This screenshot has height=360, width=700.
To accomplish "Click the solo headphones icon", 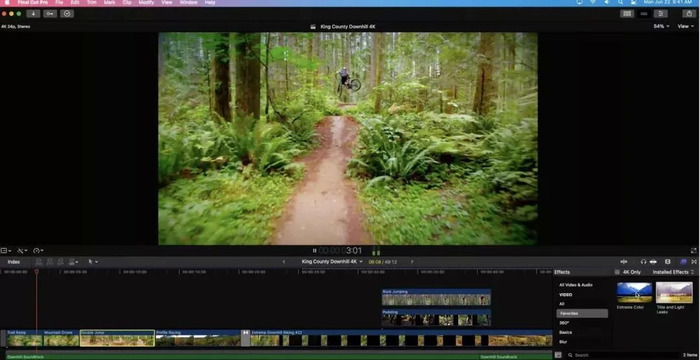I will point(643,262).
